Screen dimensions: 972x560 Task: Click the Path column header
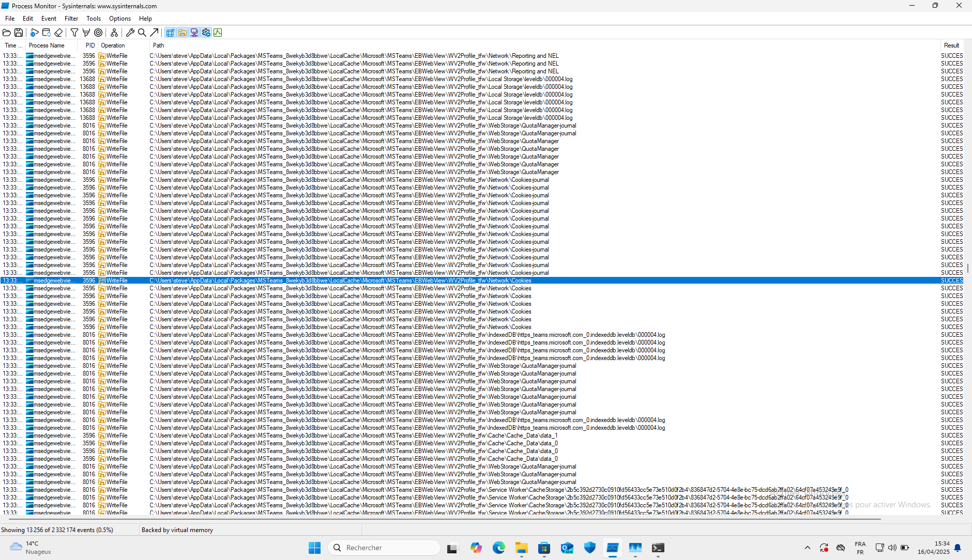pyautogui.click(x=158, y=45)
